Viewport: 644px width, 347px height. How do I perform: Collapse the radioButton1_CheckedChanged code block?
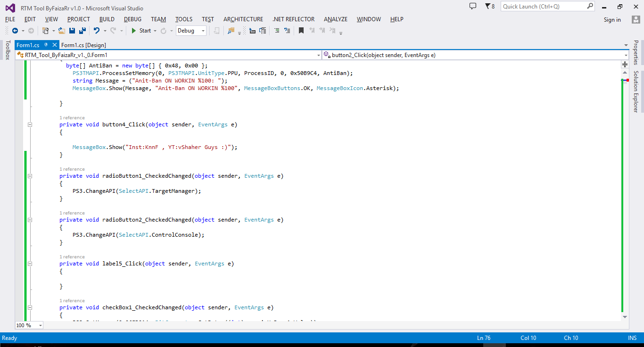[x=30, y=176]
